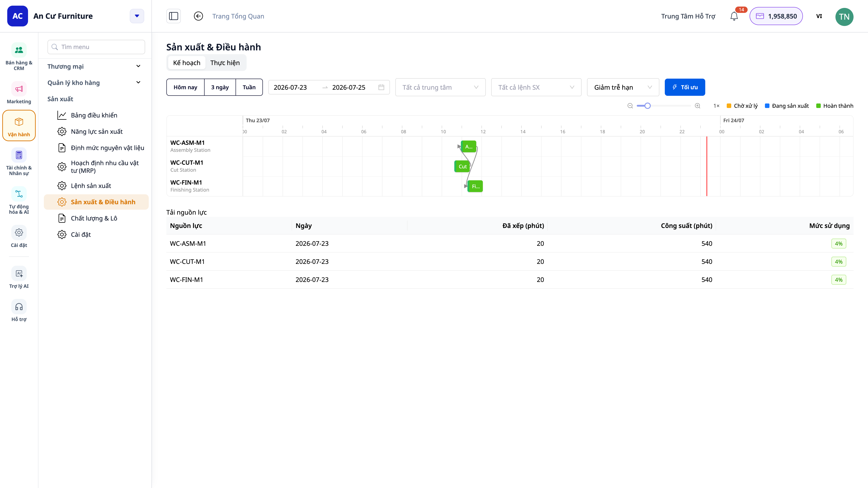Open Hỗ trợ headset icon

[x=19, y=311]
